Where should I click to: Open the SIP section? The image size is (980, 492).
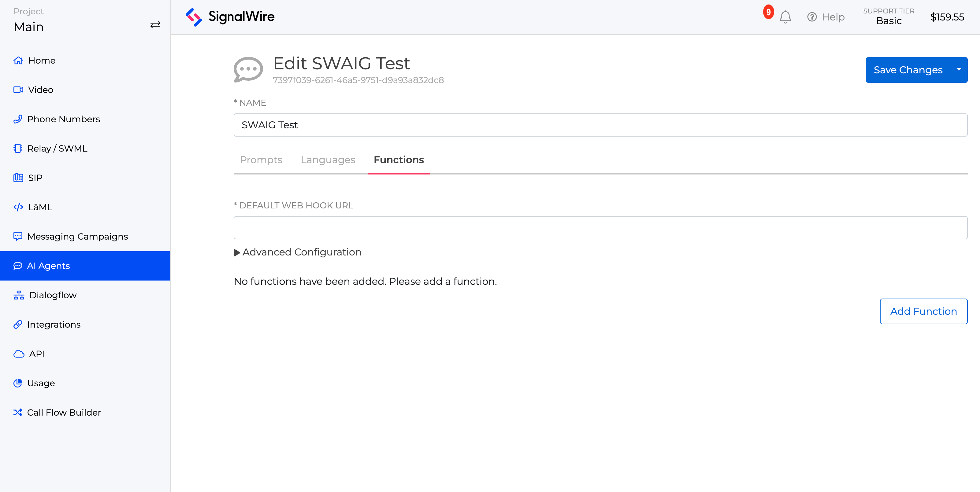tap(85, 178)
